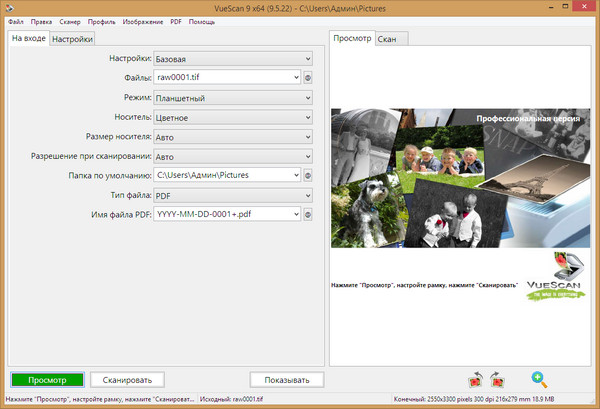
Task: Click the Профессиональная версия text in preview
Action: 528,119
